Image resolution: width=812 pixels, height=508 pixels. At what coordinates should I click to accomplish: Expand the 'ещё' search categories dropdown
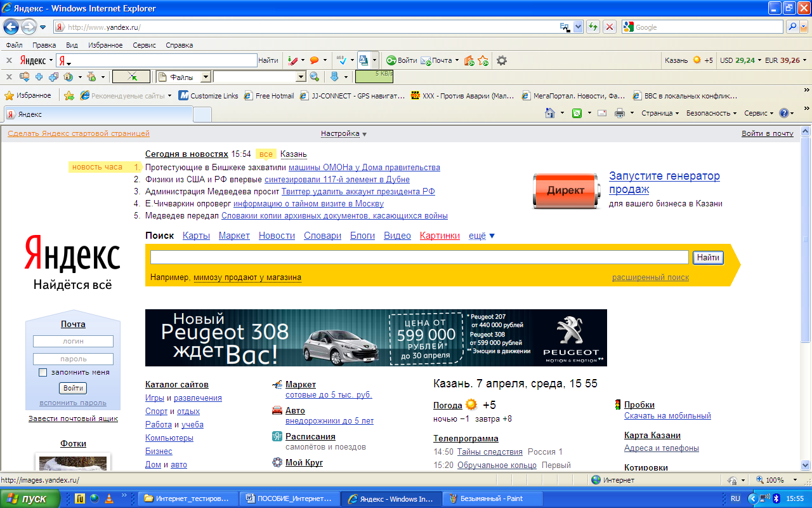pos(481,236)
